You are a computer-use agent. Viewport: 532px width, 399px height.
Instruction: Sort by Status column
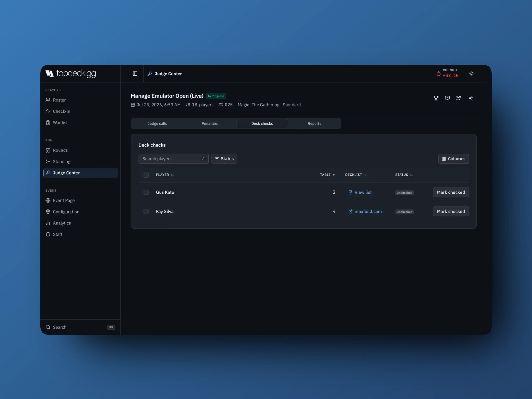(404, 175)
